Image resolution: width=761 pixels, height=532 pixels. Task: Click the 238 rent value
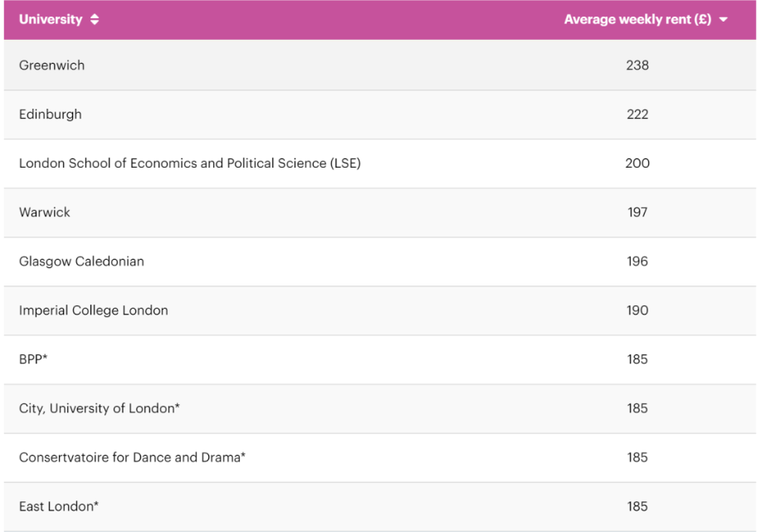(637, 66)
